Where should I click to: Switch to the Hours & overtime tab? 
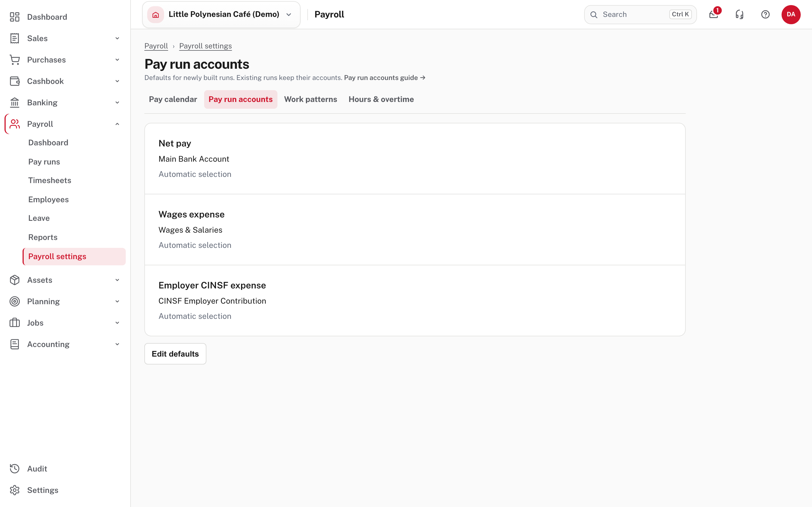[x=381, y=99]
